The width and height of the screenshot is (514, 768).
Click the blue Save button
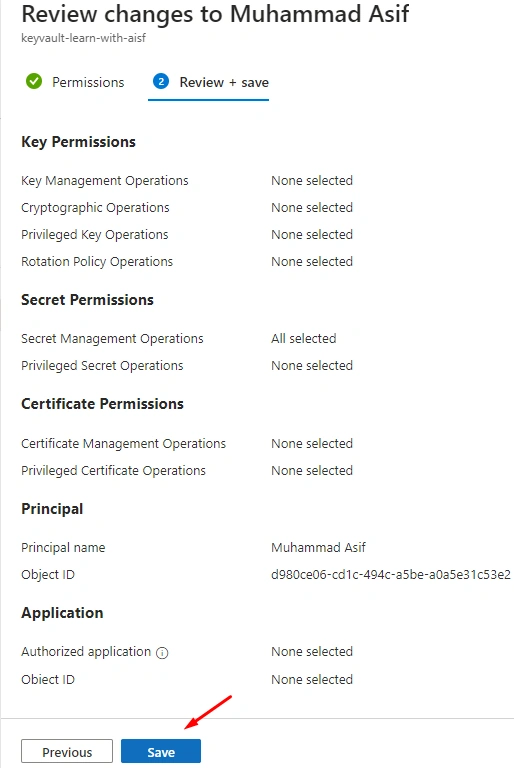pos(161,751)
